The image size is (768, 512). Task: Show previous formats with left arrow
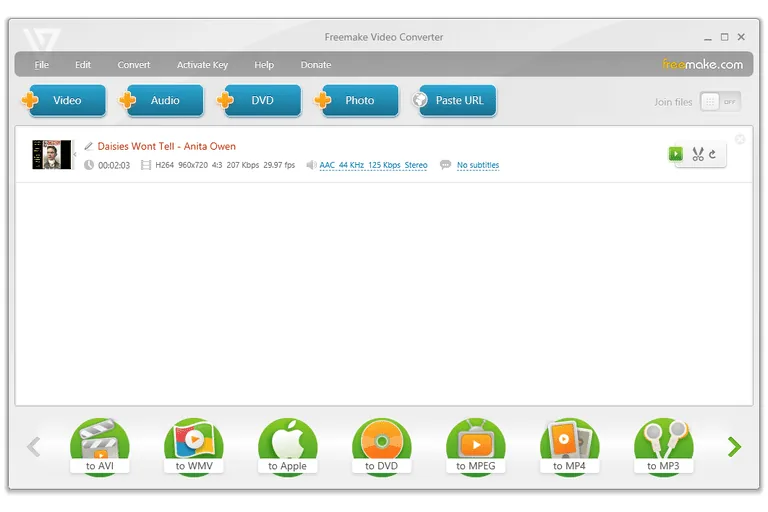coord(33,446)
